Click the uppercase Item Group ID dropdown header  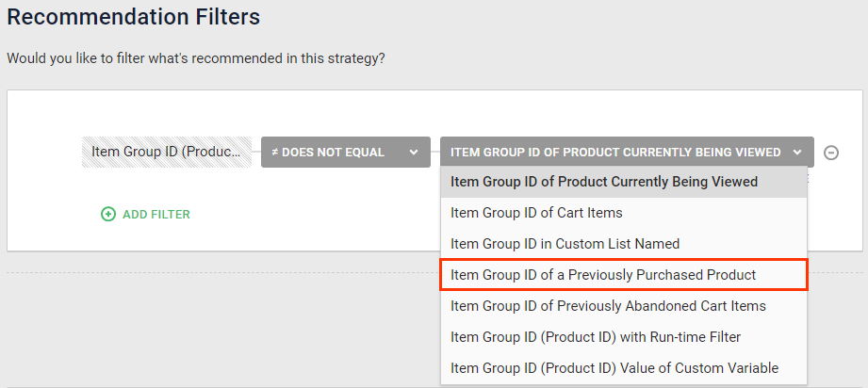(x=614, y=153)
